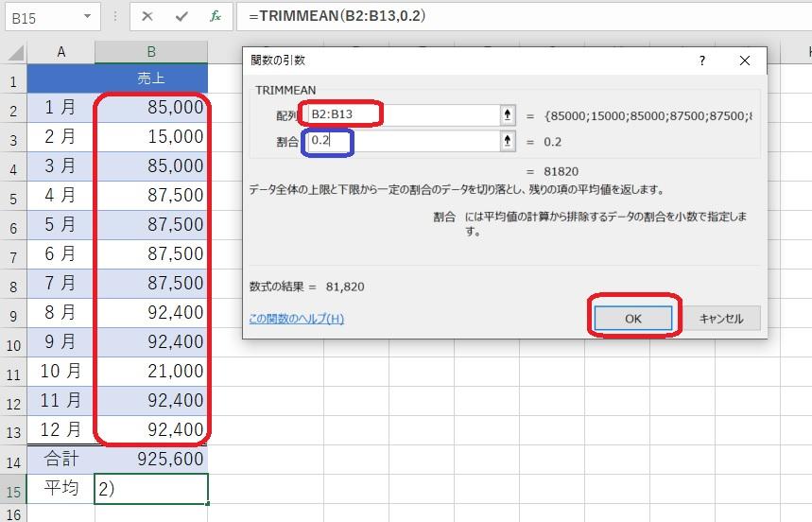
Task: Select cell with 2 月
Action: tap(61, 137)
